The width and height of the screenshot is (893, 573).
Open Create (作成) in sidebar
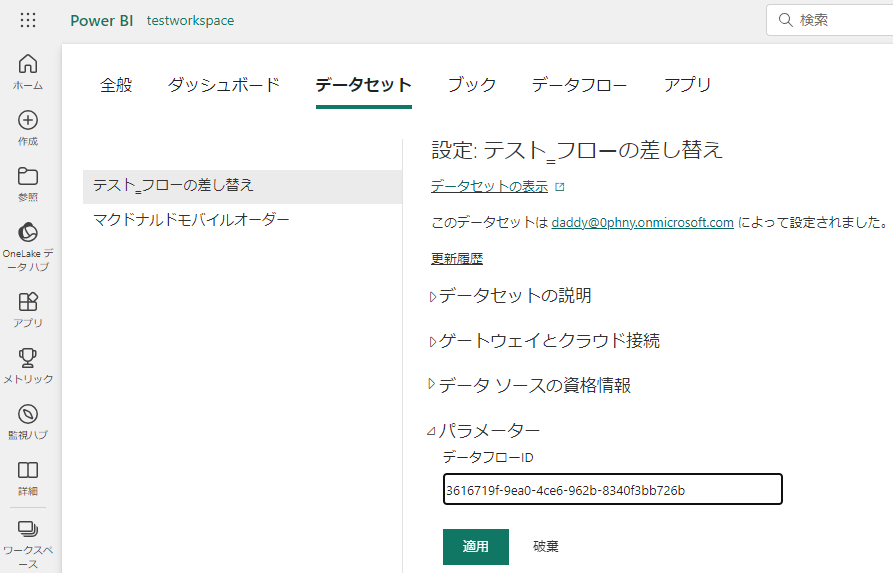click(28, 129)
